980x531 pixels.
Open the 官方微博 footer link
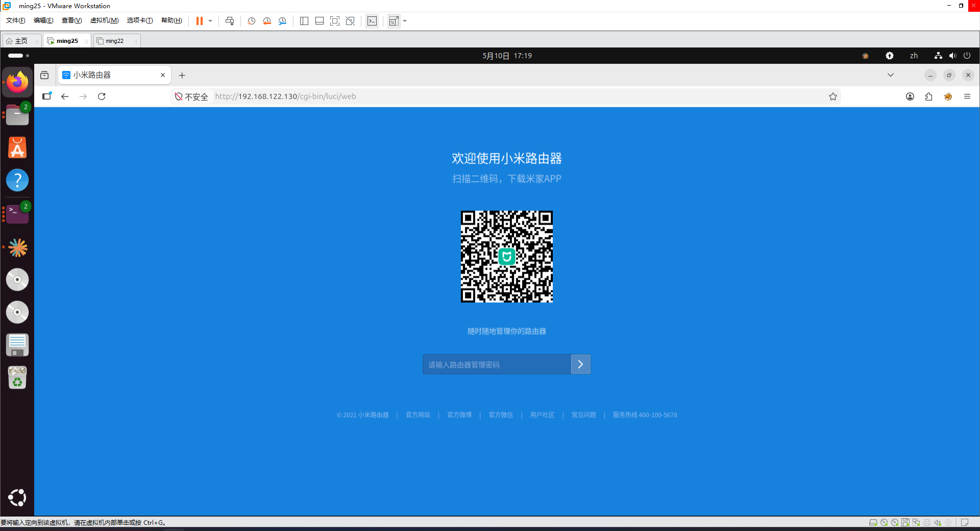click(459, 415)
